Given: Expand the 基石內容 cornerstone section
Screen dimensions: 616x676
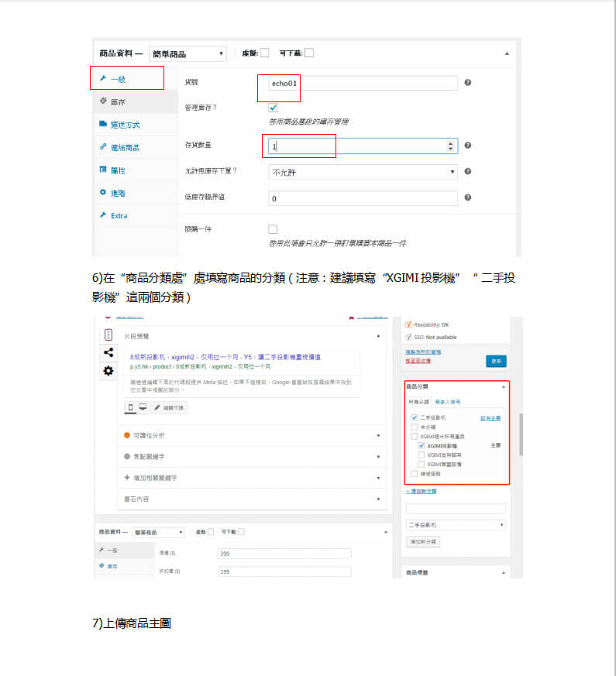Looking at the screenshot, I should click(378, 499).
